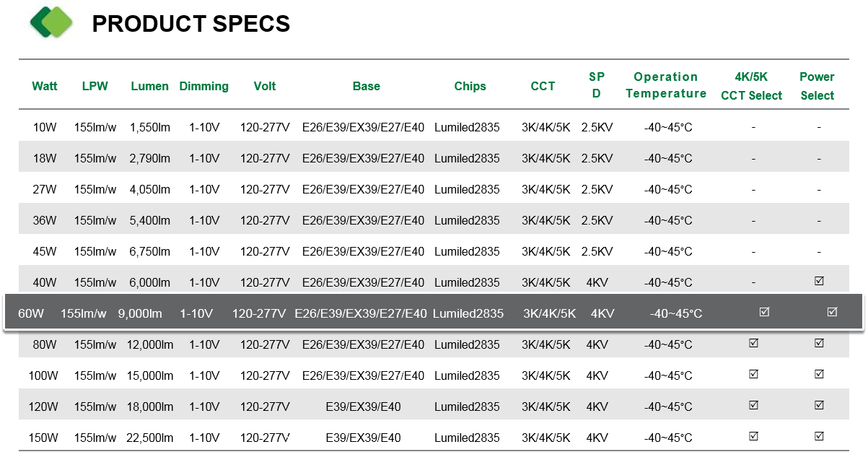Screen dimensions: 868x452
Task: Select the highlighted 60W row wattage cell
Action: click(31, 313)
